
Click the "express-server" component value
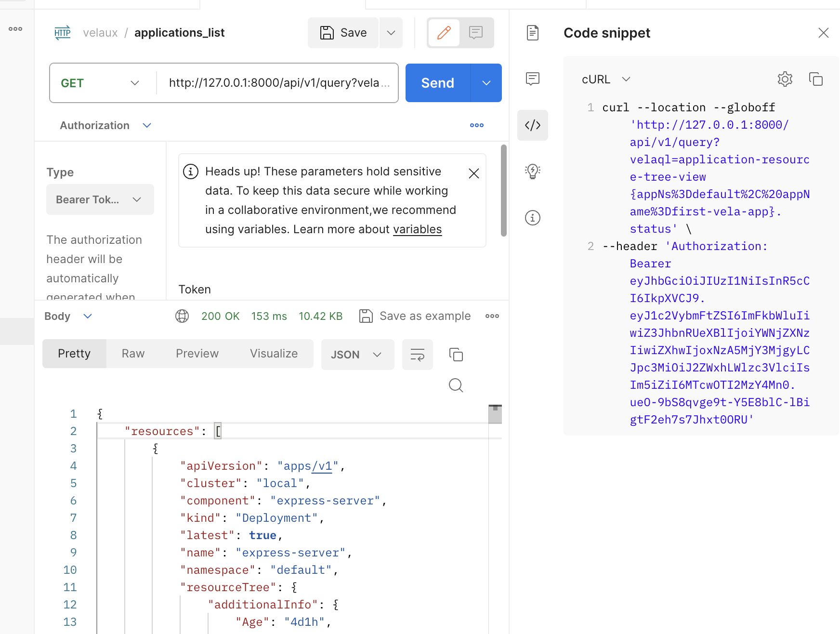tap(326, 501)
